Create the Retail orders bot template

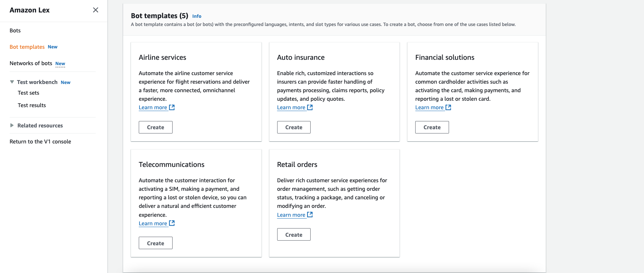click(x=294, y=235)
